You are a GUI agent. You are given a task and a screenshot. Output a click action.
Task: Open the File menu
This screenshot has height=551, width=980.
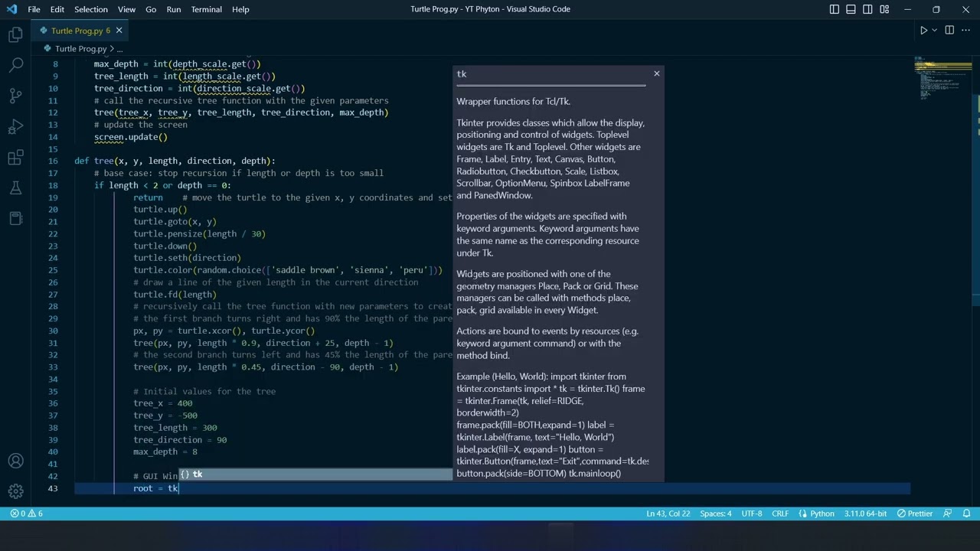tap(34, 9)
